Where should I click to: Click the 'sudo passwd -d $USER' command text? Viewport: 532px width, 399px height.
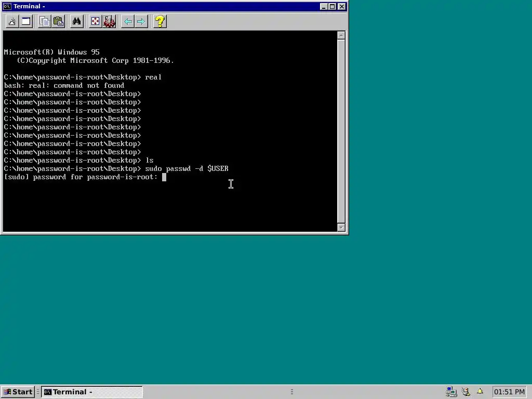click(187, 169)
